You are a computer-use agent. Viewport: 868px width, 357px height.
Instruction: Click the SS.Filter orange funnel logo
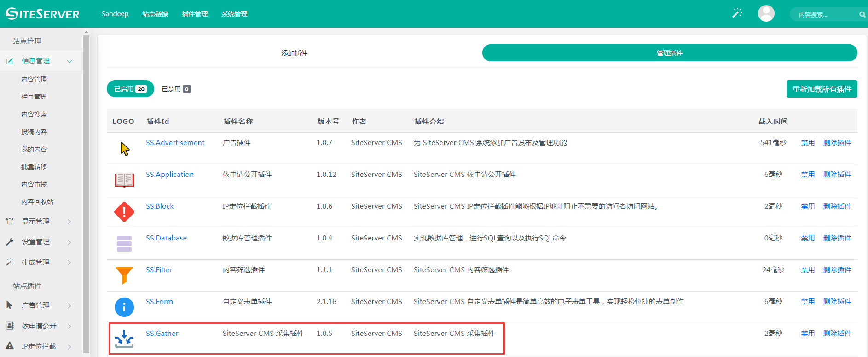coord(124,275)
